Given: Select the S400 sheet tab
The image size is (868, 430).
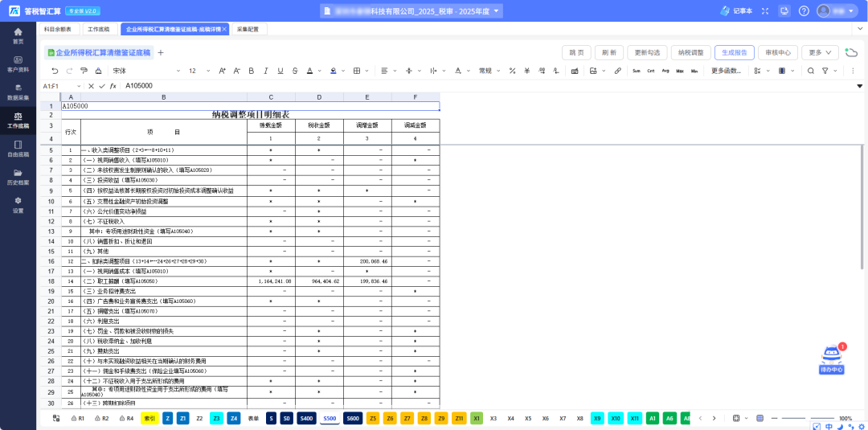Looking at the screenshot, I should click(x=307, y=419).
